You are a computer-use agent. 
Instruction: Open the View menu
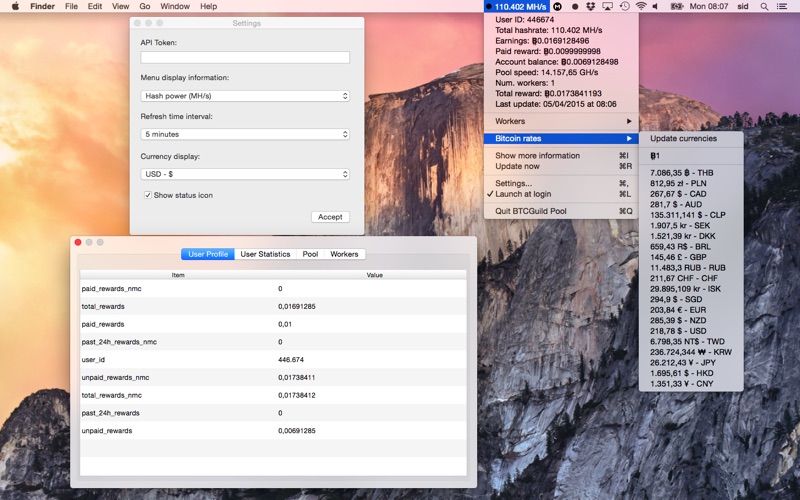click(x=120, y=6)
